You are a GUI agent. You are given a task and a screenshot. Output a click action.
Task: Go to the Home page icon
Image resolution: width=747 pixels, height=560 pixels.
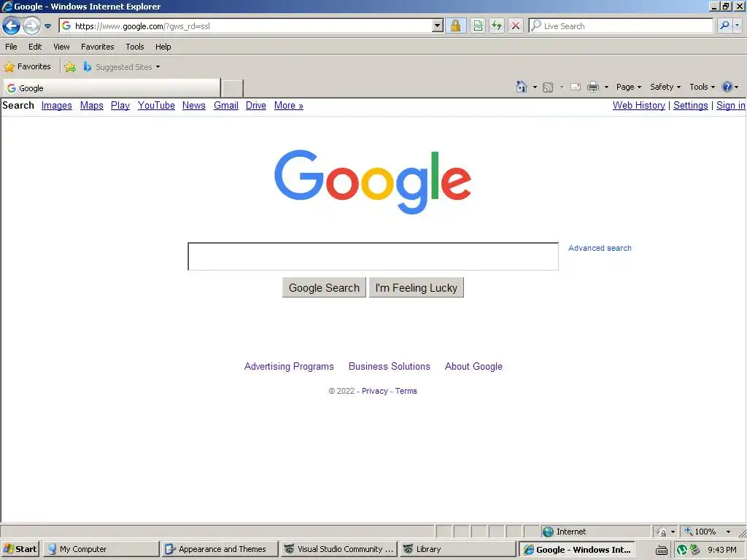[x=521, y=87]
